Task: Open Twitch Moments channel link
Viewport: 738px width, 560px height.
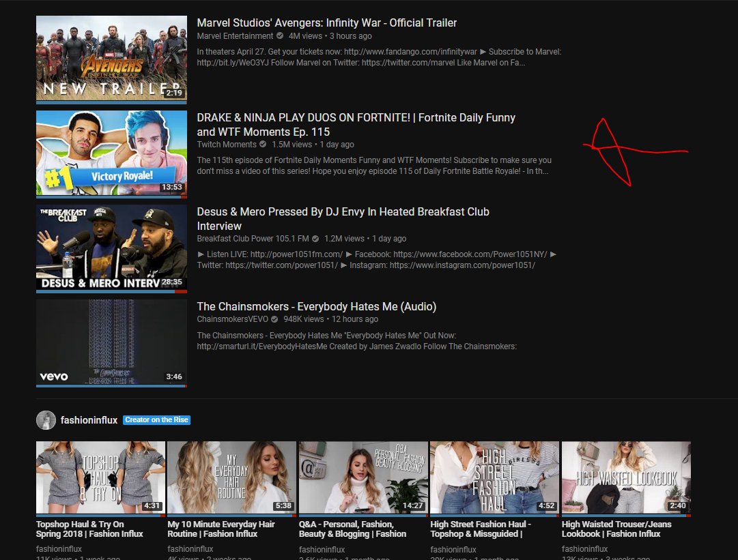Action: (x=227, y=145)
